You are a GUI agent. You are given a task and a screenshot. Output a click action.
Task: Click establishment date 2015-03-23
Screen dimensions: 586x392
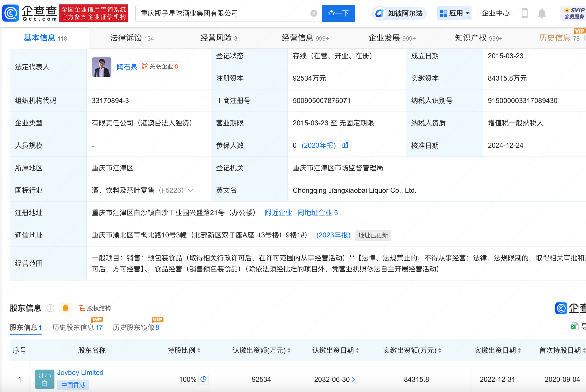pos(505,56)
